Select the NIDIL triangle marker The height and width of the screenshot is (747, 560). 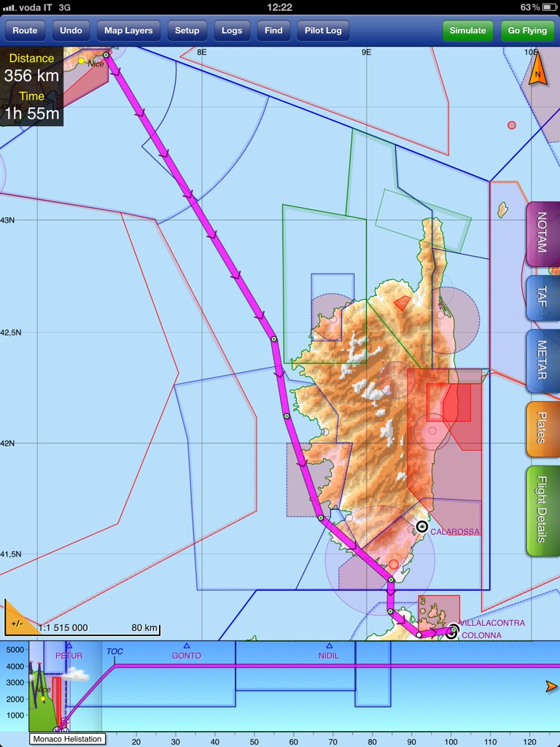[x=329, y=646]
